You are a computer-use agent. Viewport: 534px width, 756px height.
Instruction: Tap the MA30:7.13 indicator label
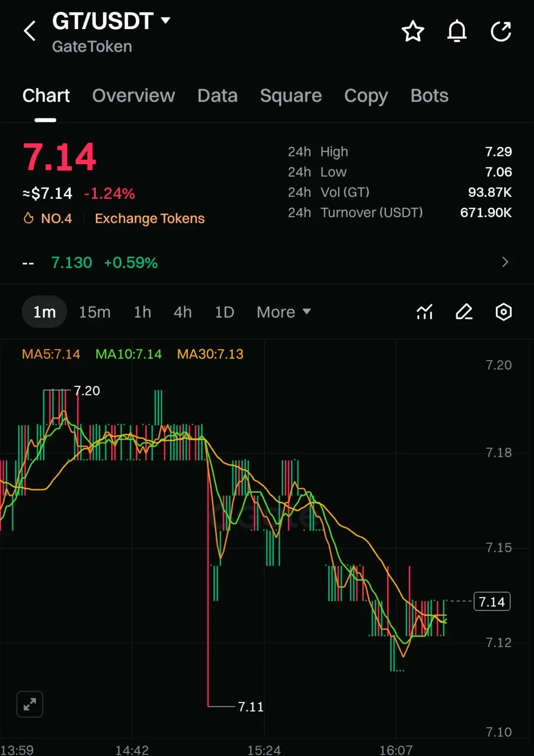coord(210,354)
